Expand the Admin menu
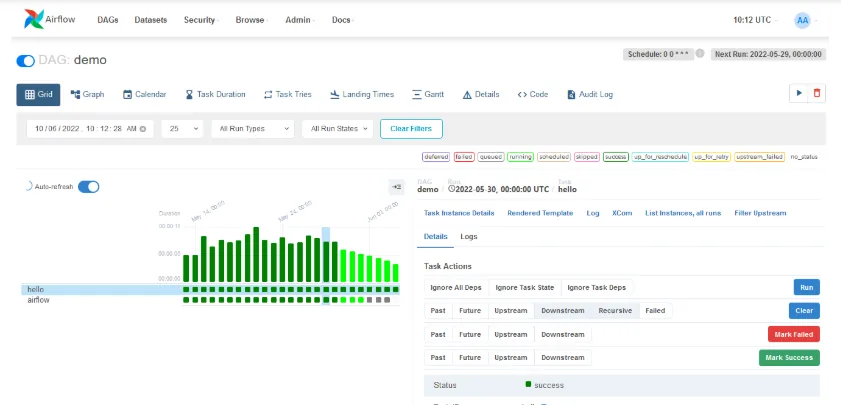841x405 pixels. [299, 20]
